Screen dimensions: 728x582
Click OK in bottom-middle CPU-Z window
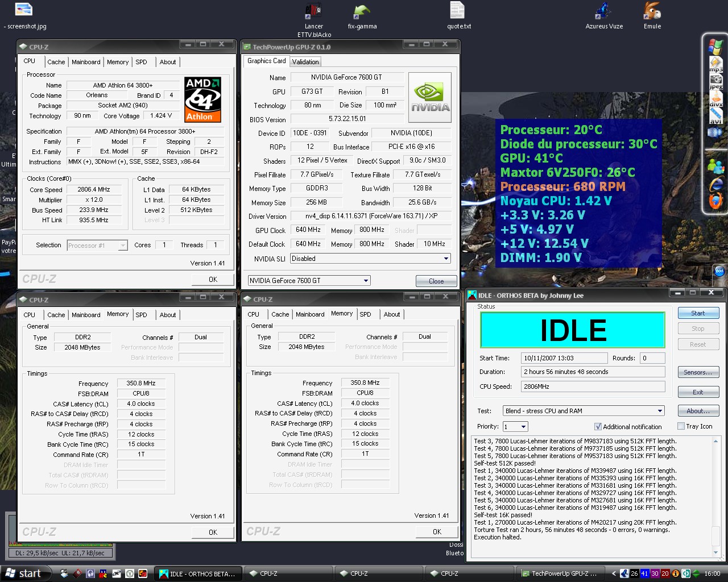click(437, 531)
